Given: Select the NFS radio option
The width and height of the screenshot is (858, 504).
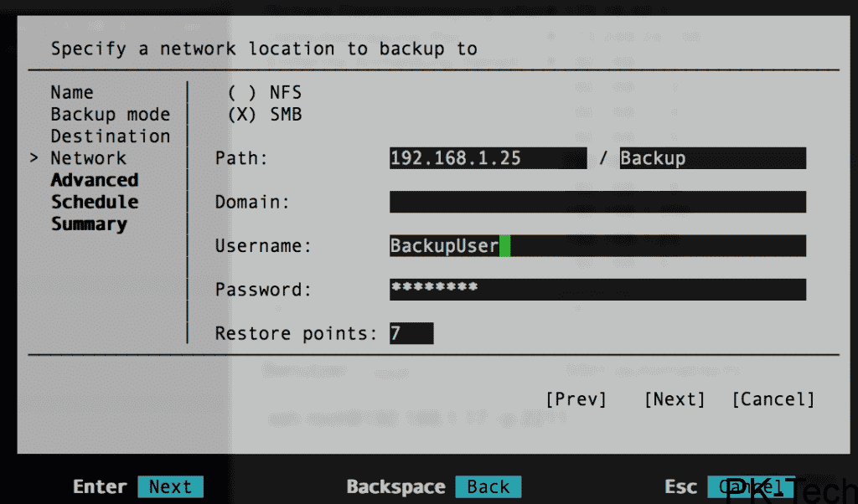Looking at the screenshot, I should click(x=242, y=93).
